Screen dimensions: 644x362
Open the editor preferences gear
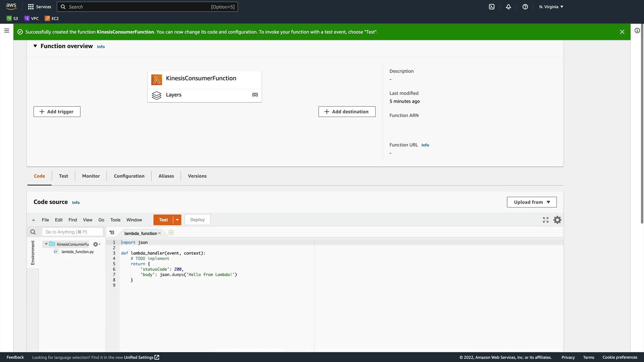pyautogui.click(x=557, y=220)
